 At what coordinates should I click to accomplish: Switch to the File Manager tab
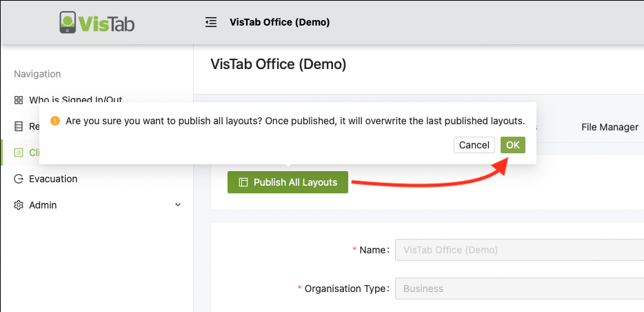tap(610, 128)
